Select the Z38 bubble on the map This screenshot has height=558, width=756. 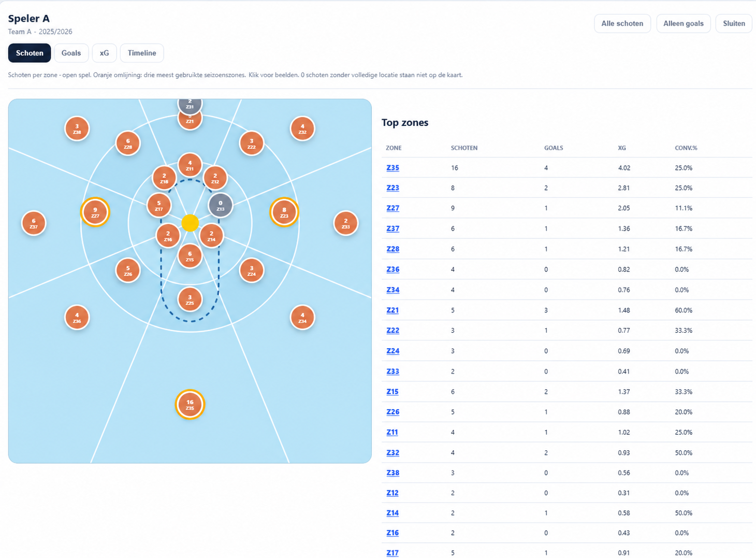point(77,128)
